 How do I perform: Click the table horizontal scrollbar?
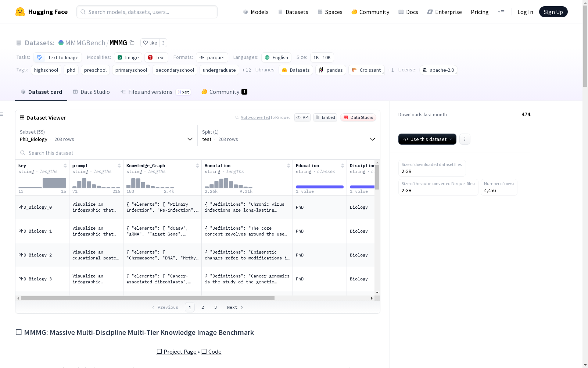(148, 298)
